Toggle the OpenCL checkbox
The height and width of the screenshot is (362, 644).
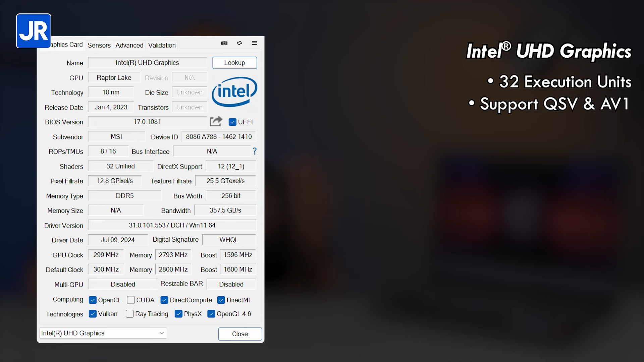93,300
